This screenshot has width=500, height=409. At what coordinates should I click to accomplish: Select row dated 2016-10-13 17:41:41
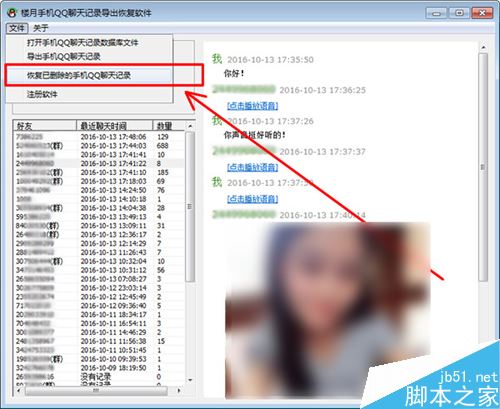[x=99, y=155]
